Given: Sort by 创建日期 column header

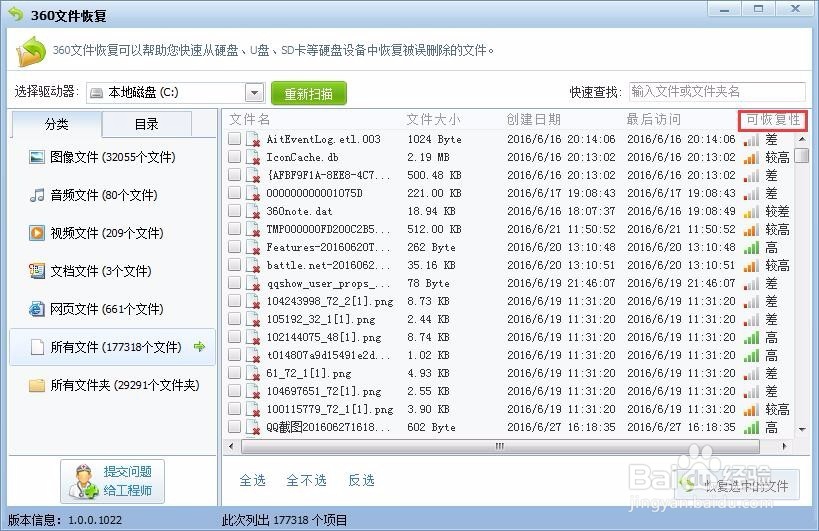Looking at the screenshot, I should click(534, 120).
